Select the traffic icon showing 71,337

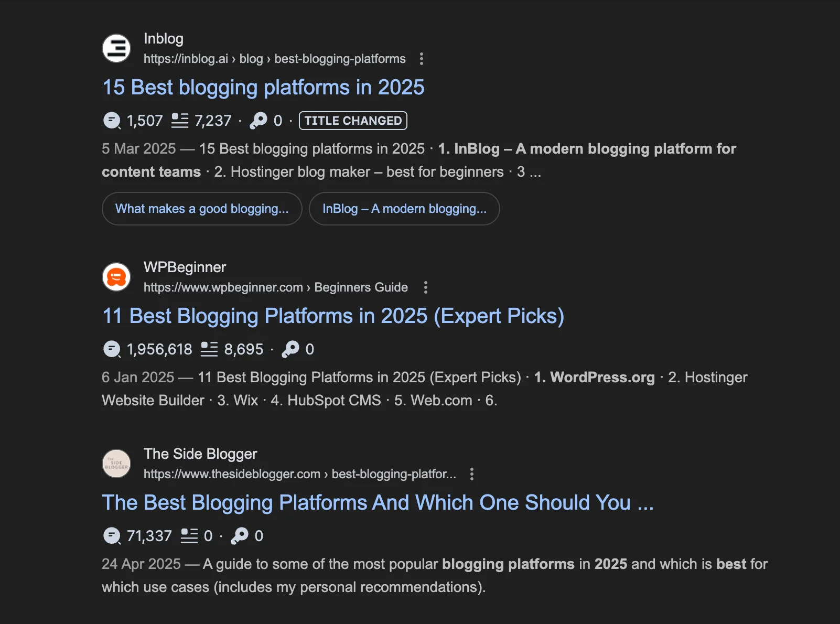click(x=112, y=535)
